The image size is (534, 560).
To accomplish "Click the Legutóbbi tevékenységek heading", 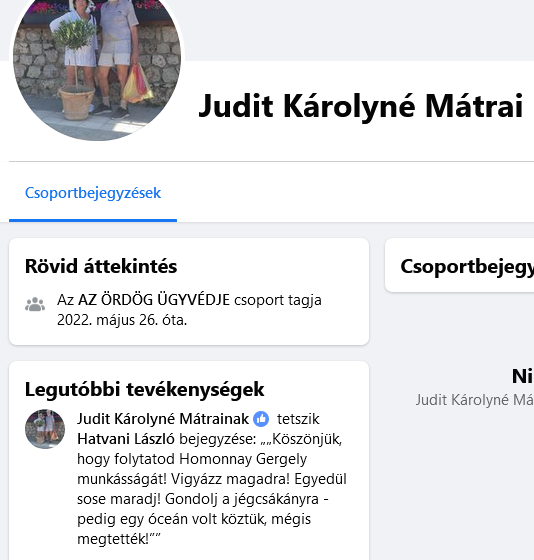I will [145, 389].
